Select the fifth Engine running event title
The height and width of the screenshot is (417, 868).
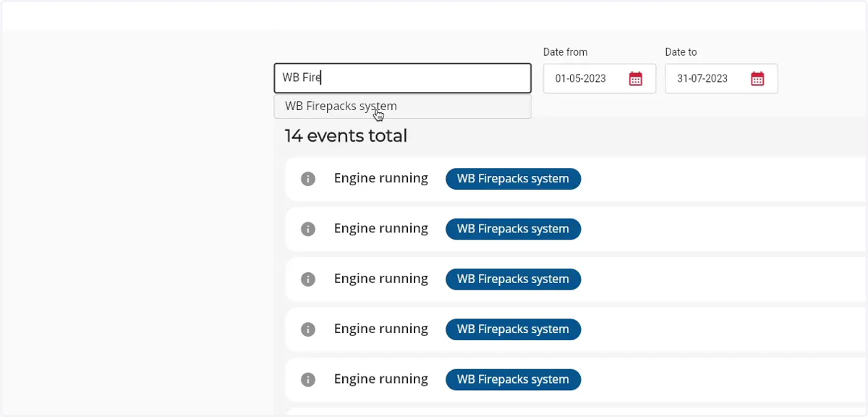[x=381, y=379]
